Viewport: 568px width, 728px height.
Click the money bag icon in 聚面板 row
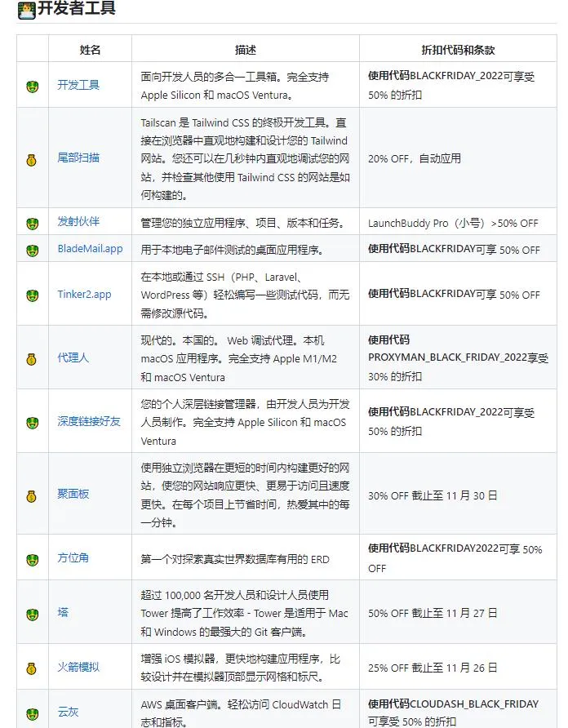tap(31, 496)
